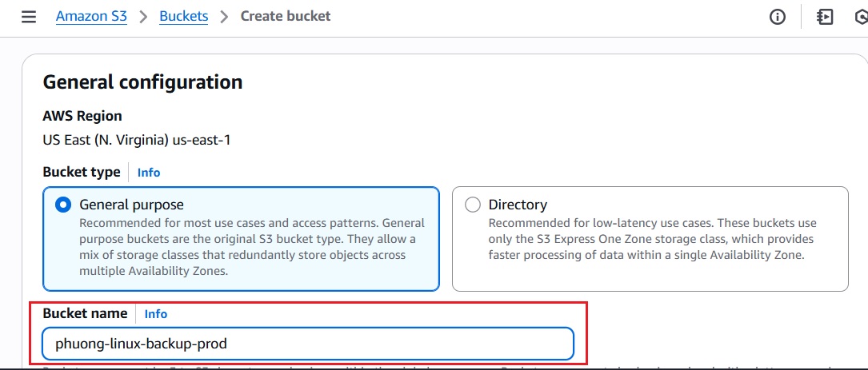Click the chevron after Amazon S3 breadcrumb
Screen dimensions: 868x370
pos(143,17)
